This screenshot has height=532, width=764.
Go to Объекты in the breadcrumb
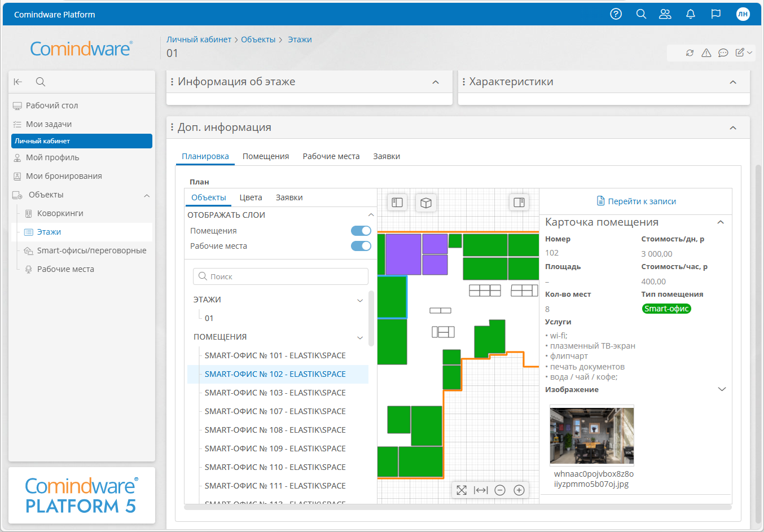(x=258, y=39)
